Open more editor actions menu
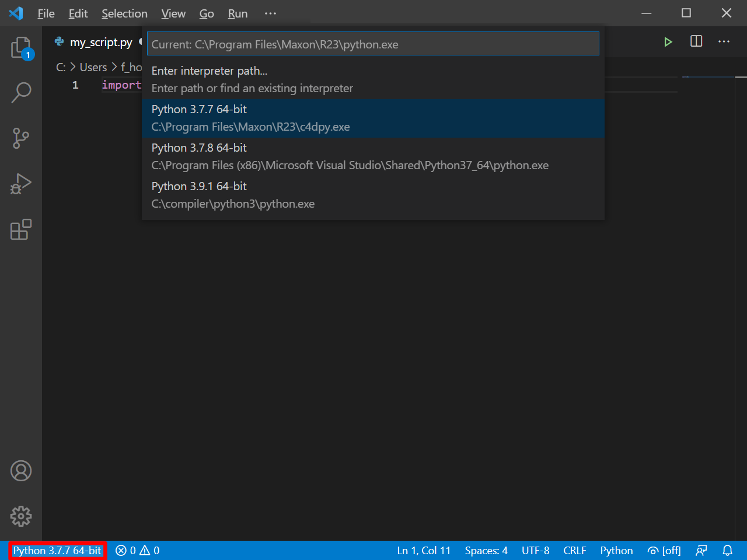 click(724, 41)
